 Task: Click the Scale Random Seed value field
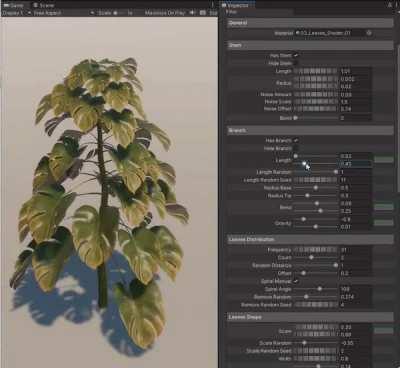(x=355, y=351)
